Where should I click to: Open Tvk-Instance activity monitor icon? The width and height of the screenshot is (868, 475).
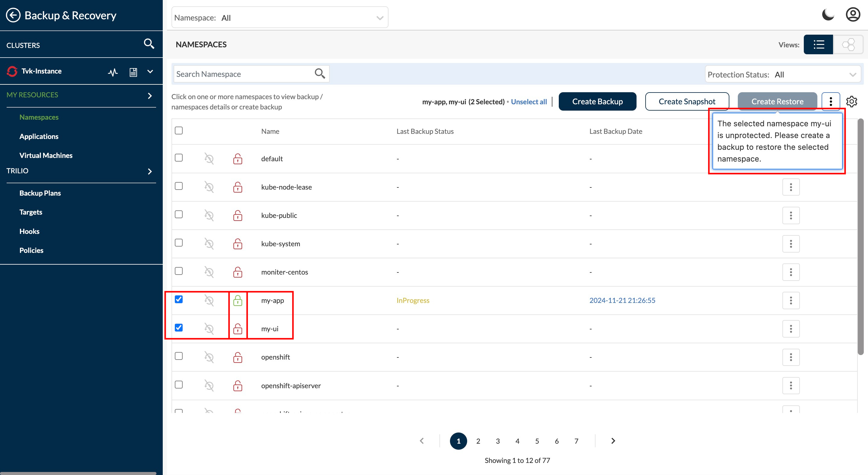(113, 72)
